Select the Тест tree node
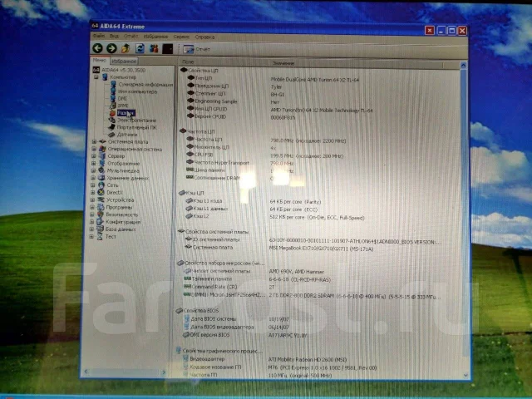532x399 pixels. coord(111,236)
